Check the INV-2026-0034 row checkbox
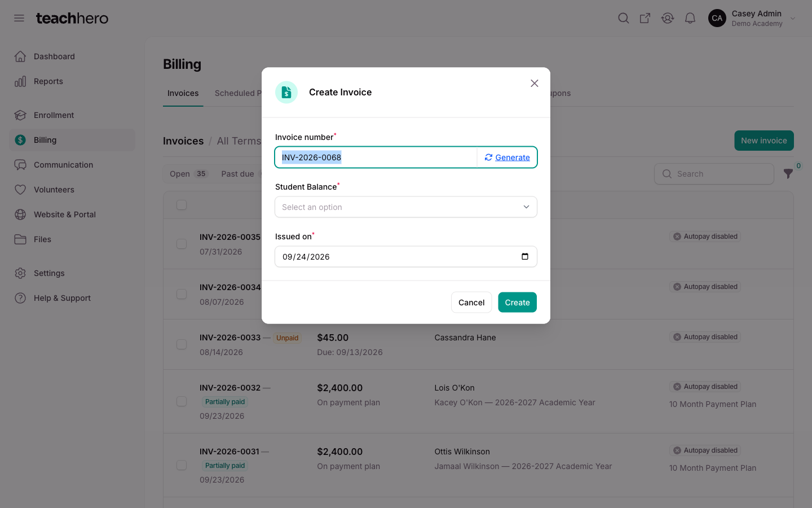Viewport: 812px width, 508px height. pos(182,294)
